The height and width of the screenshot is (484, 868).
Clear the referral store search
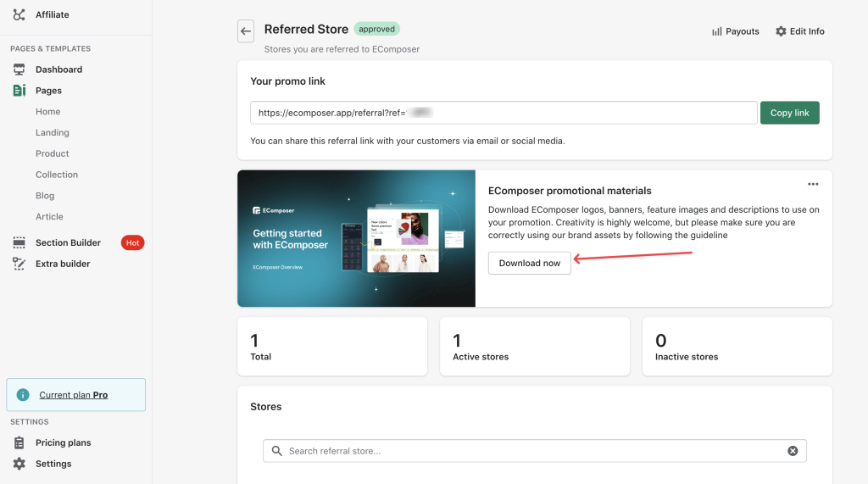(793, 451)
